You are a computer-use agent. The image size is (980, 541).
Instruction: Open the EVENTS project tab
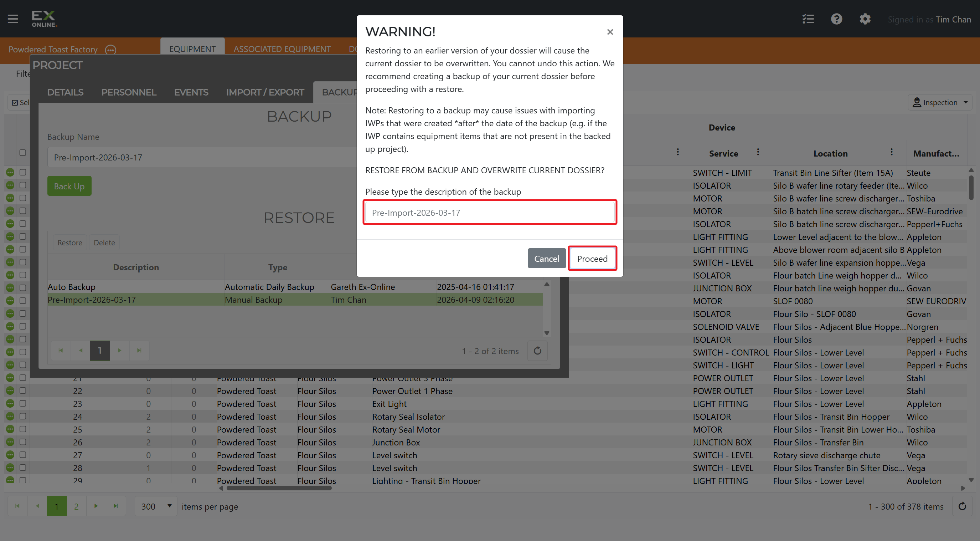pyautogui.click(x=191, y=92)
